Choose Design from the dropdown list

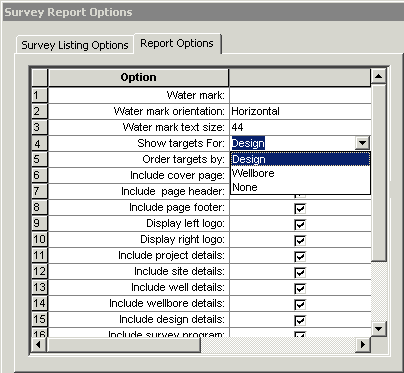[x=300, y=159]
